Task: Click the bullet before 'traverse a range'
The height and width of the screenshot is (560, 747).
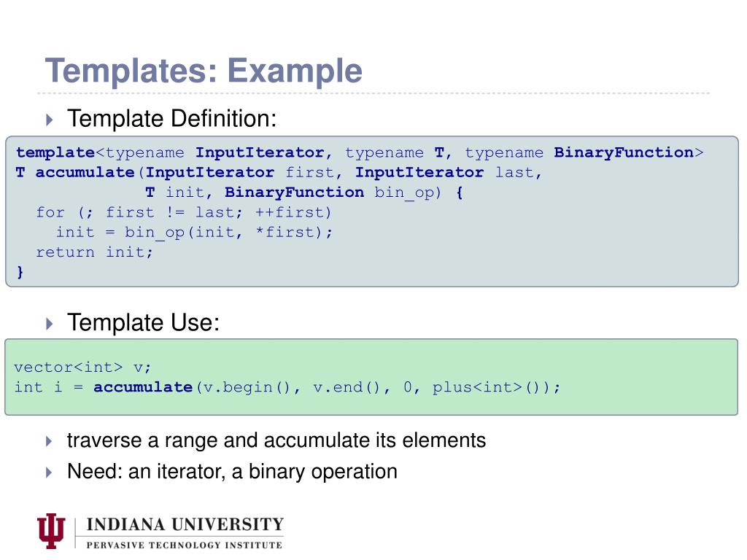Action: coord(49,441)
